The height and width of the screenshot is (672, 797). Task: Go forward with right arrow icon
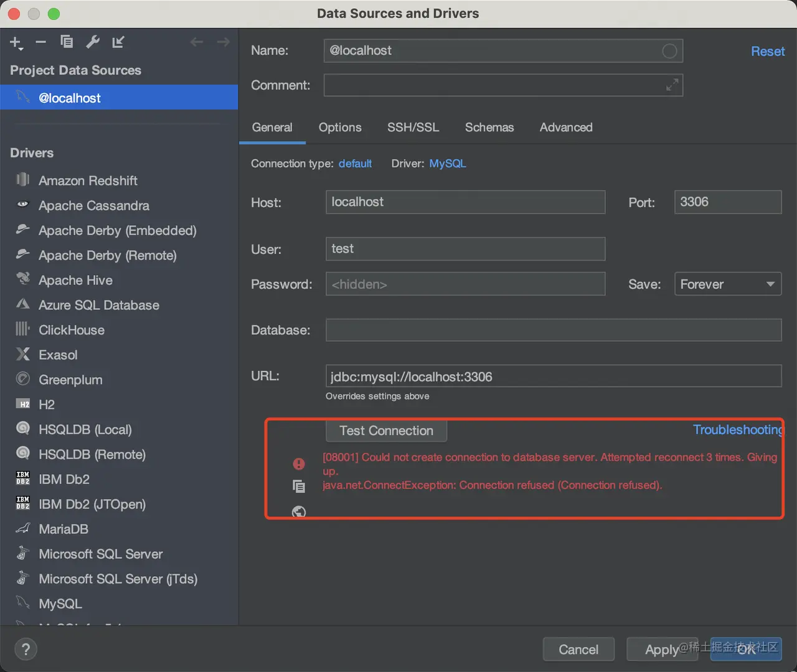(223, 42)
